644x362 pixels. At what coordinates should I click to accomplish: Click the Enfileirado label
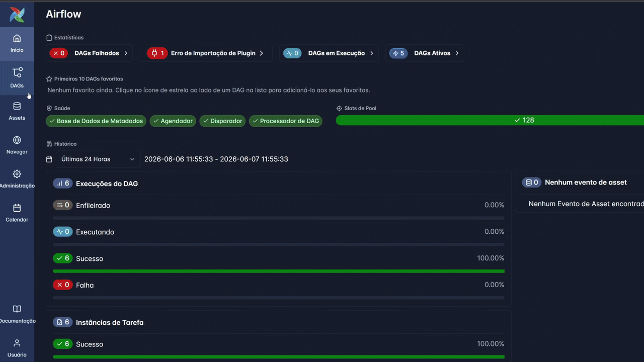tap(93, 206)
